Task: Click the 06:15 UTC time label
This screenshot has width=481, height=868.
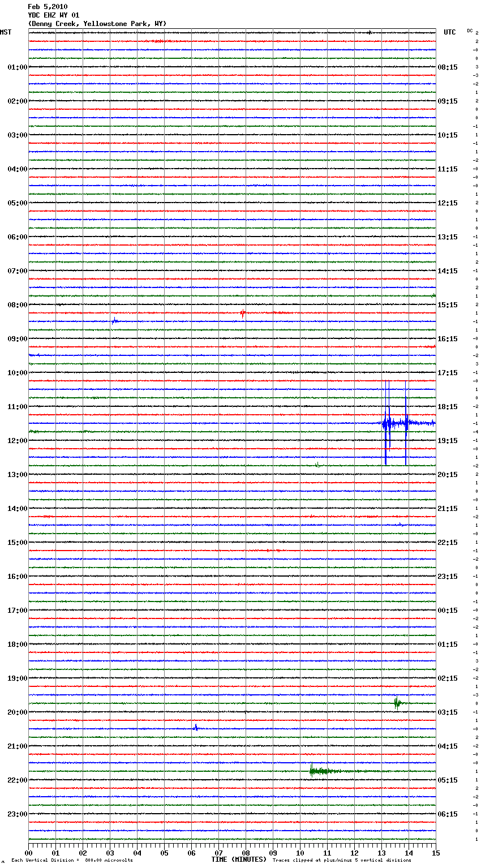Action: pyautogui.click(x=448, y=814)
